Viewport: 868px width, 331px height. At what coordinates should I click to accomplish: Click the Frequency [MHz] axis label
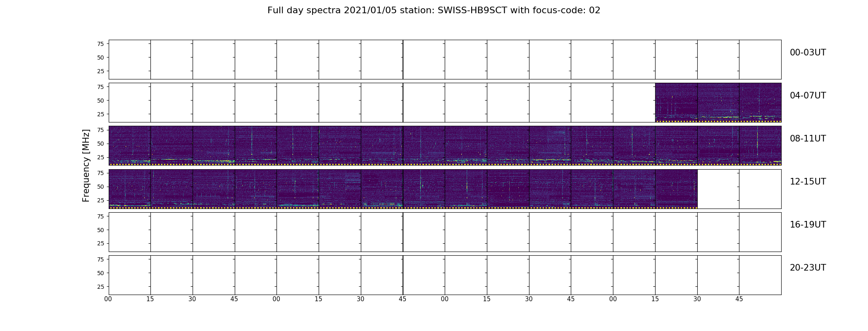pyautogui.click(x=86, y=165)
